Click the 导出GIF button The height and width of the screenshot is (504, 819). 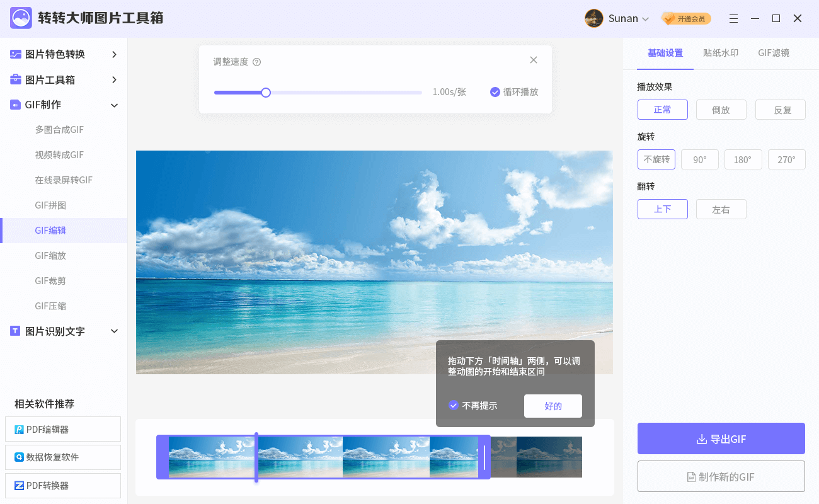[721, 439]
